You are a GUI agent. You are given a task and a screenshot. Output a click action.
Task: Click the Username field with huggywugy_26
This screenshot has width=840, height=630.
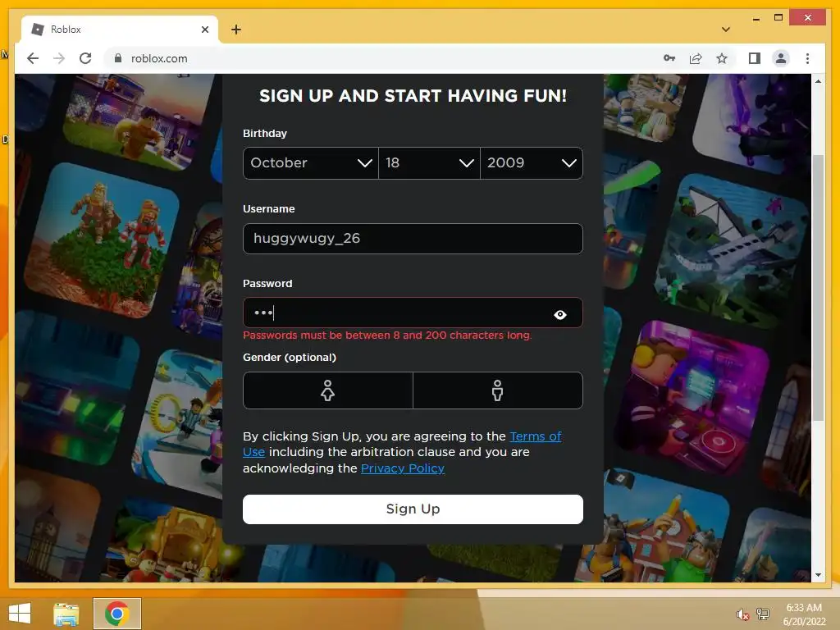pos(413,239)
